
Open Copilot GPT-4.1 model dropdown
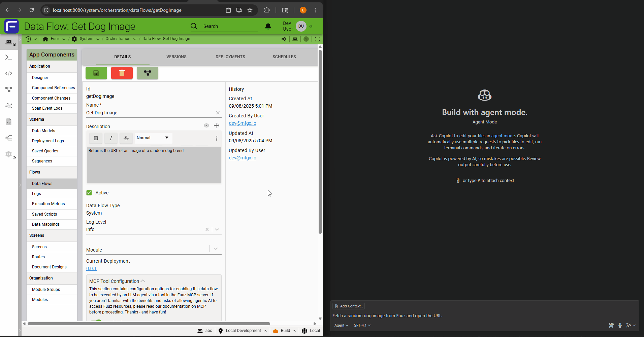point(362,325)
